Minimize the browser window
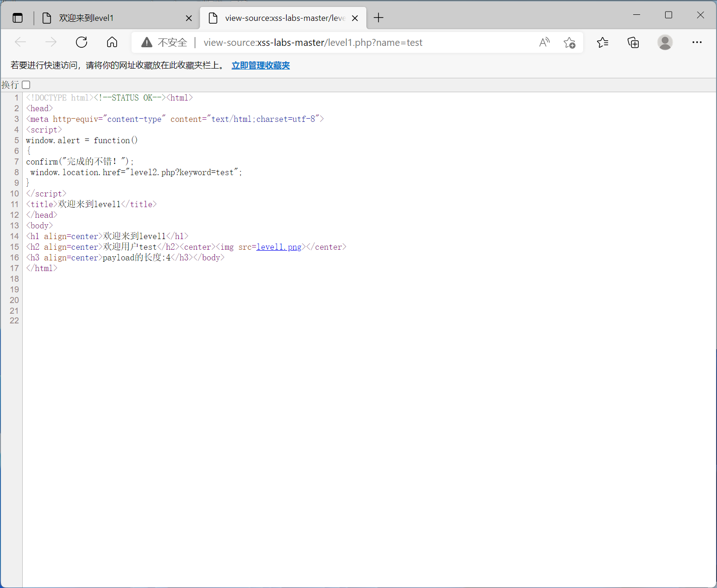Screen dimensions: 717x588 coord(637,15)
